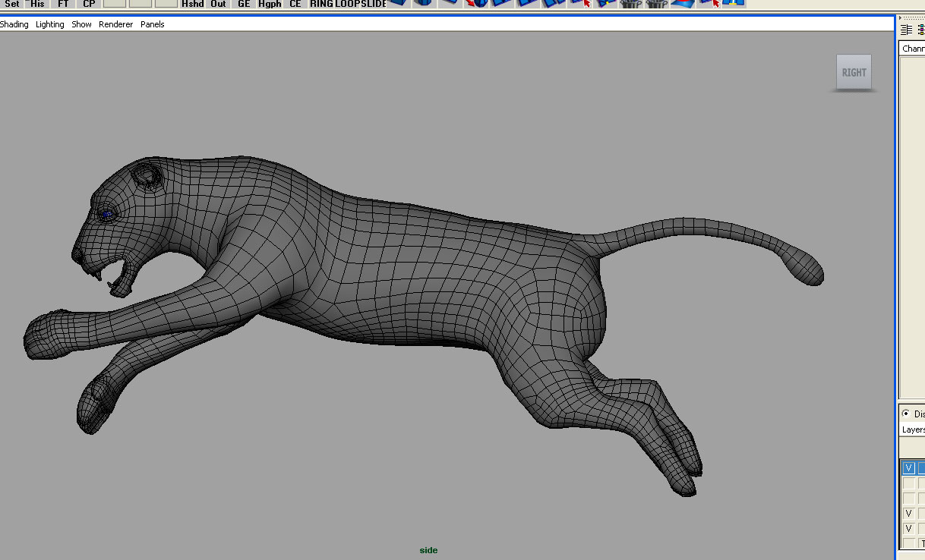Click the shelf icon with a yellow dot
Screen dimensions: 925x560
(605, 3)
